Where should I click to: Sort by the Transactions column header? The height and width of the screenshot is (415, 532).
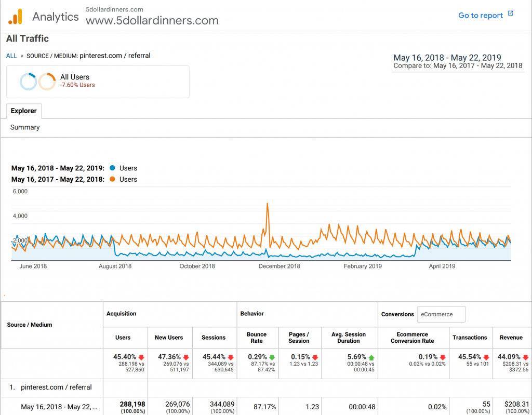(x=470, y=338)
